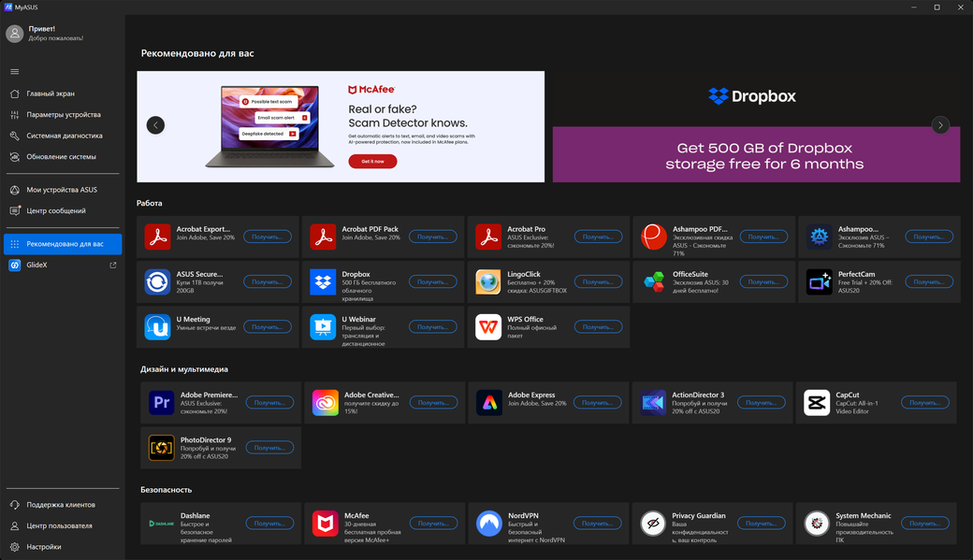
Task: Select the Adobe Express icon
Action: (x=489, y=403)
